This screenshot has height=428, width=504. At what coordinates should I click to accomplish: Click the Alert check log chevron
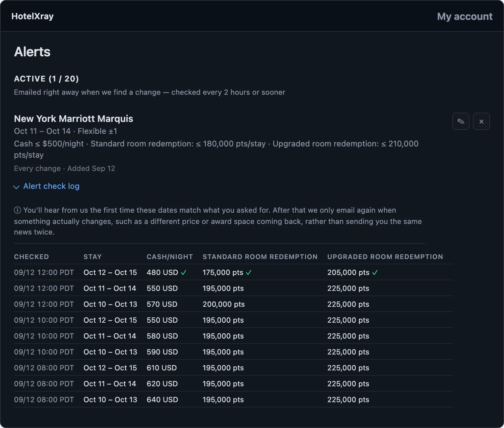16,187
